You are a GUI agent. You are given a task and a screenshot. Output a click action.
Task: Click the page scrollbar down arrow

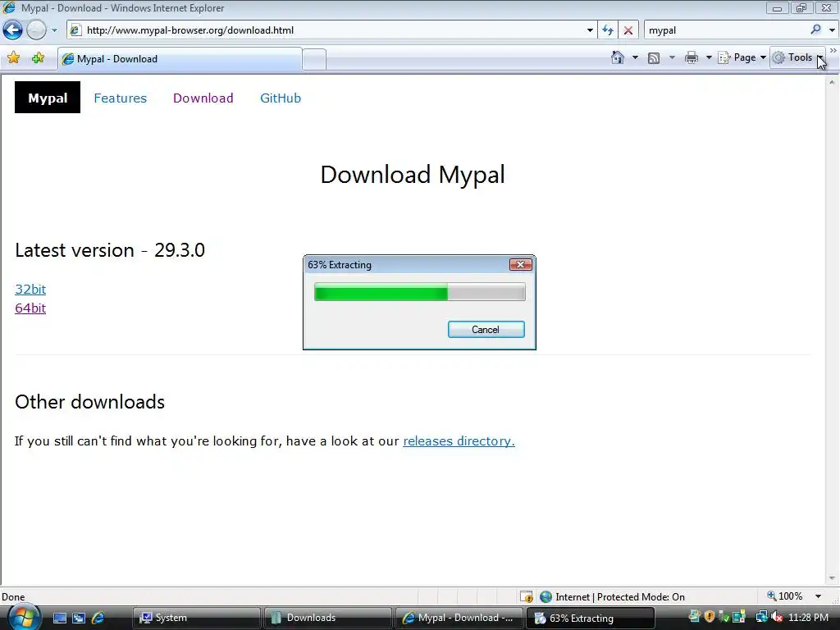point(832,578)
